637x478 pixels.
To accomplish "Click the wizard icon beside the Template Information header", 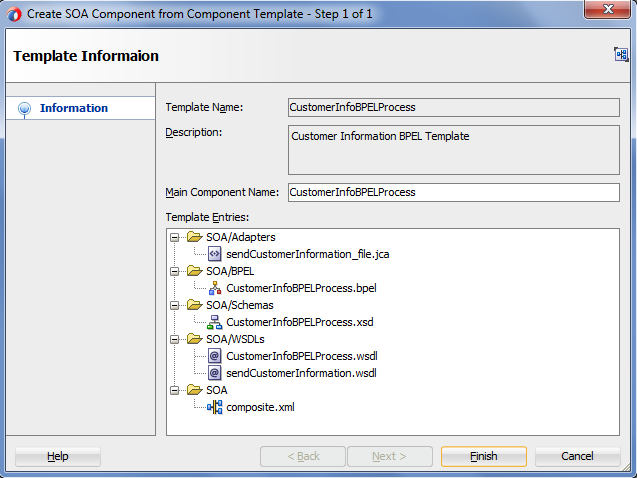I will (621, 54).
